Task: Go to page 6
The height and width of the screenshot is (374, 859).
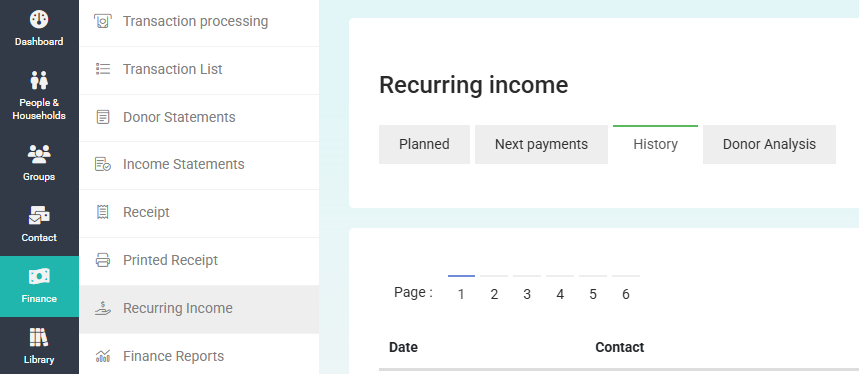Action: point(626,294)
